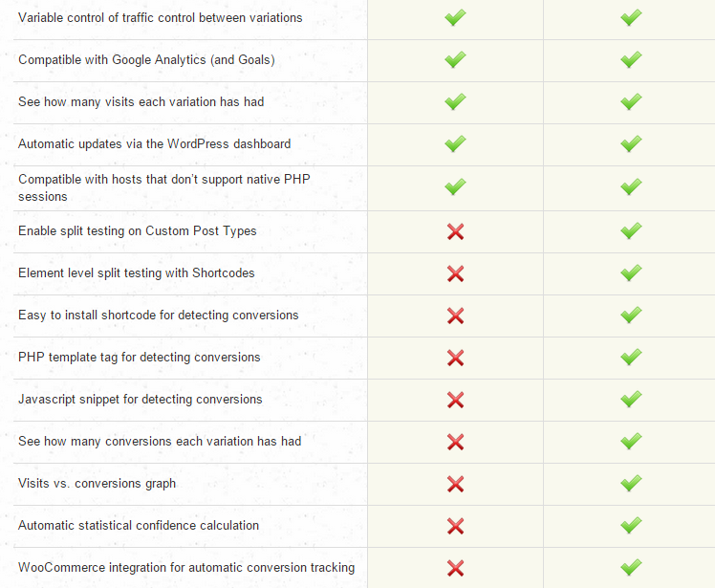This screenshot has width=715, height=588.
Task: Click the green check for Visits vs. conversions graph
Action: (631, 484)
